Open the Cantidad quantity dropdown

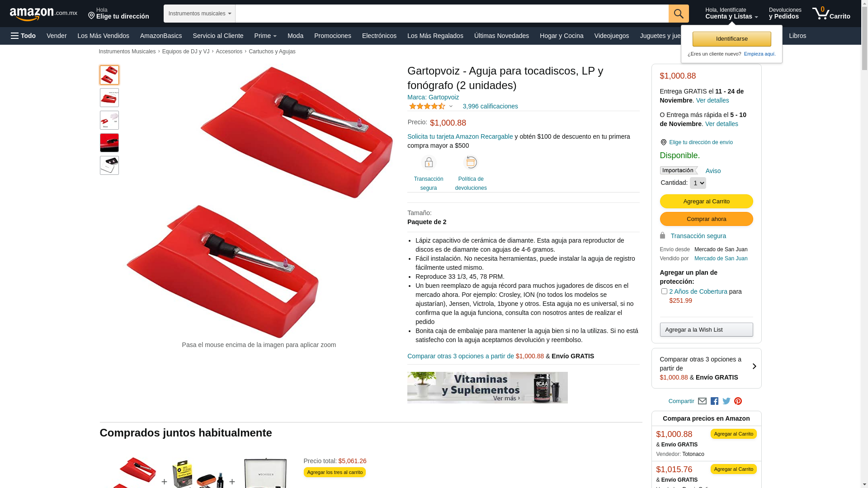698,183
